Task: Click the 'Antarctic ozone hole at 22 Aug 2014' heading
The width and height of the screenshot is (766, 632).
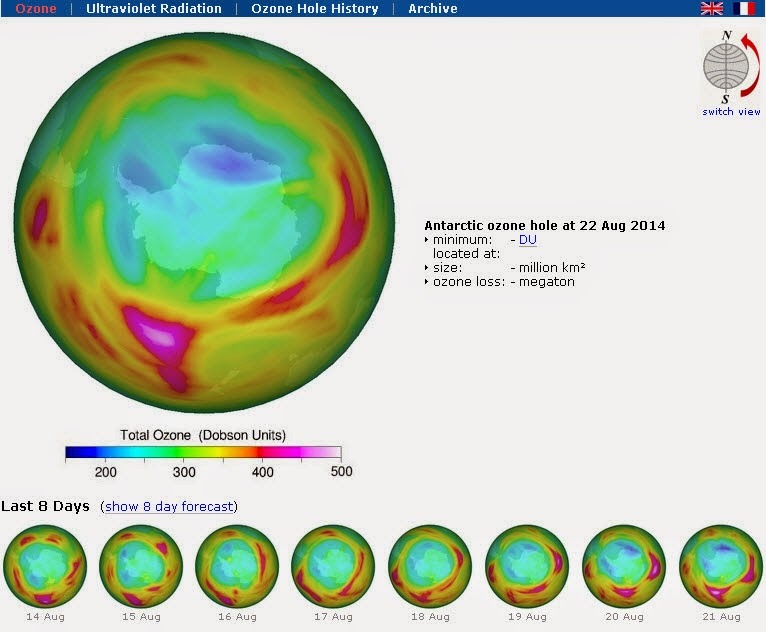Action: [545, 226]
